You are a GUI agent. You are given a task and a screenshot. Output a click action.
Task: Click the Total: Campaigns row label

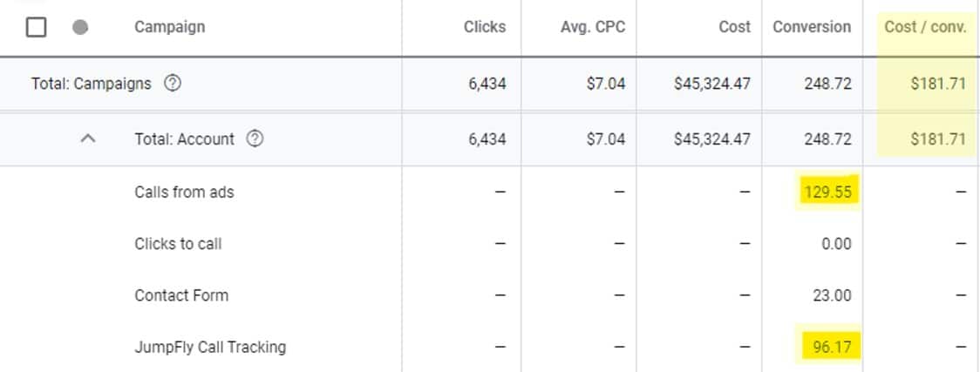point(91,85)
